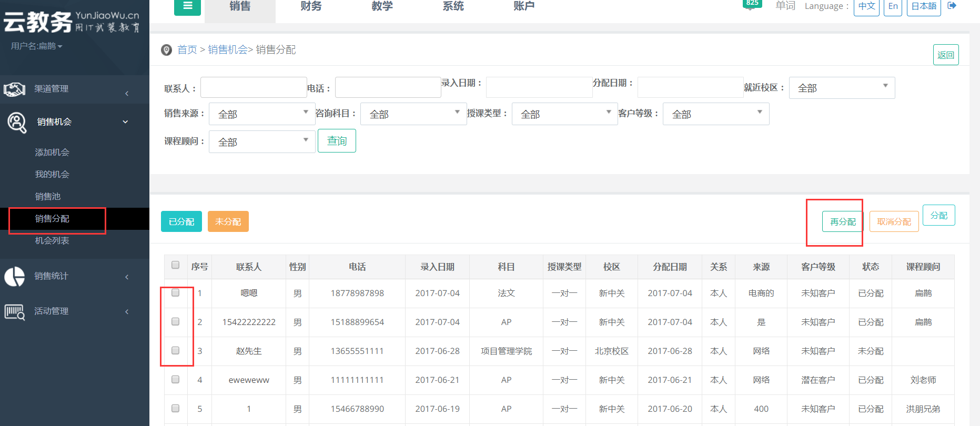
Task: Check the row checkbox for contact 嗯嗯
Action: coord(176,293)
